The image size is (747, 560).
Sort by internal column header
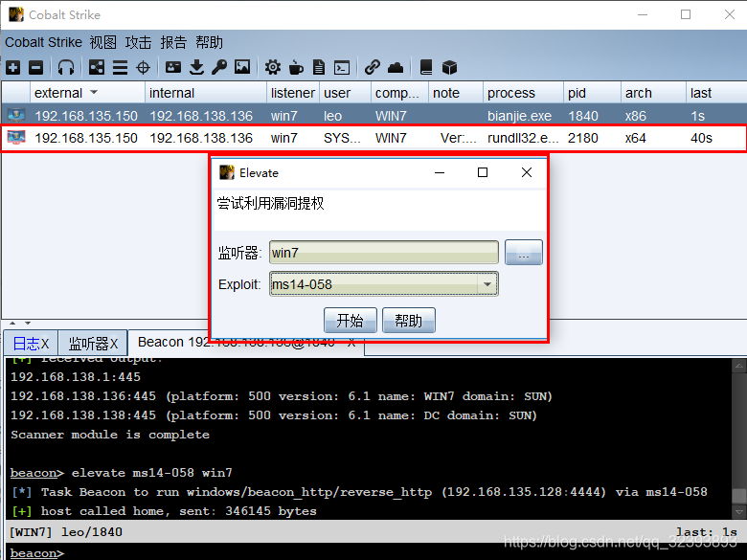(206, 93)
